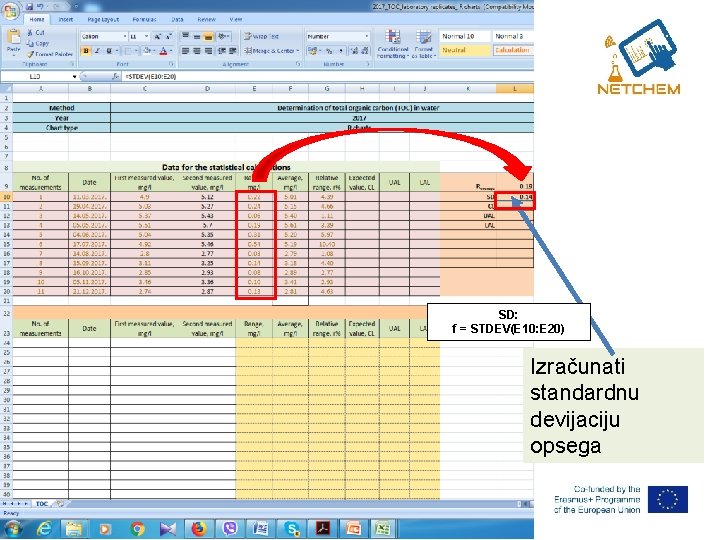Select the TOC sheet tab

(42, 504)
